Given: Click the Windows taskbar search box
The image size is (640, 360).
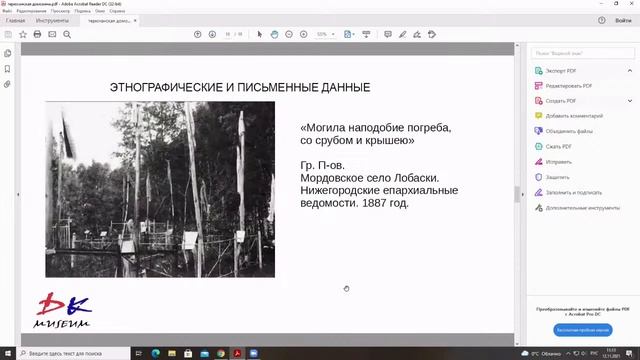Looking at the screenshot, I should 73,353.
